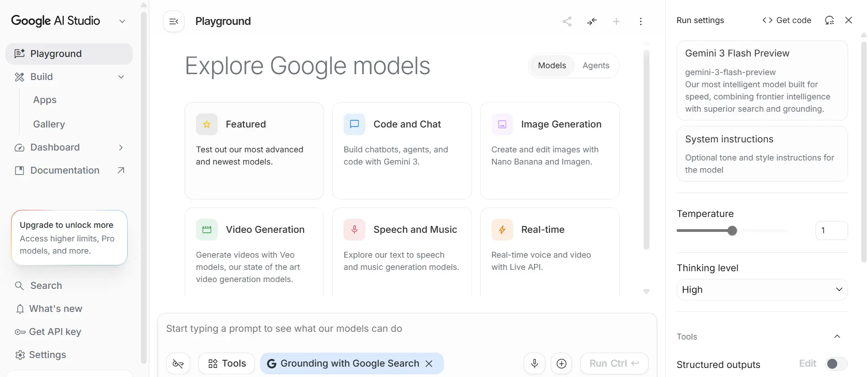Click the compare mode arrows icon
This screenshot has height=377, width=868.
click(592, 21)
